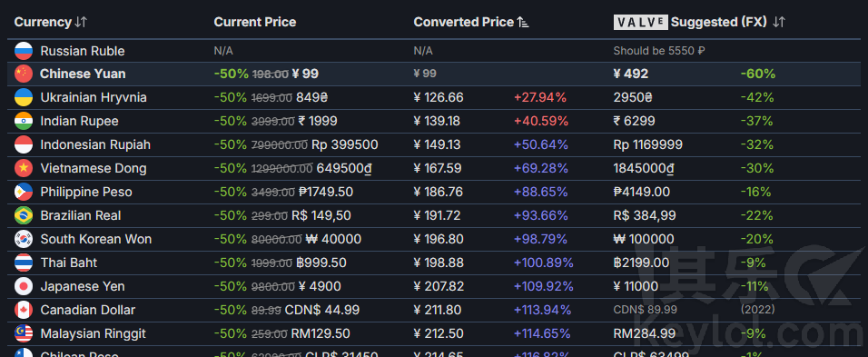Sort by the Currency column sort icon
Screen dimensions: 868x357
point(81,22)
